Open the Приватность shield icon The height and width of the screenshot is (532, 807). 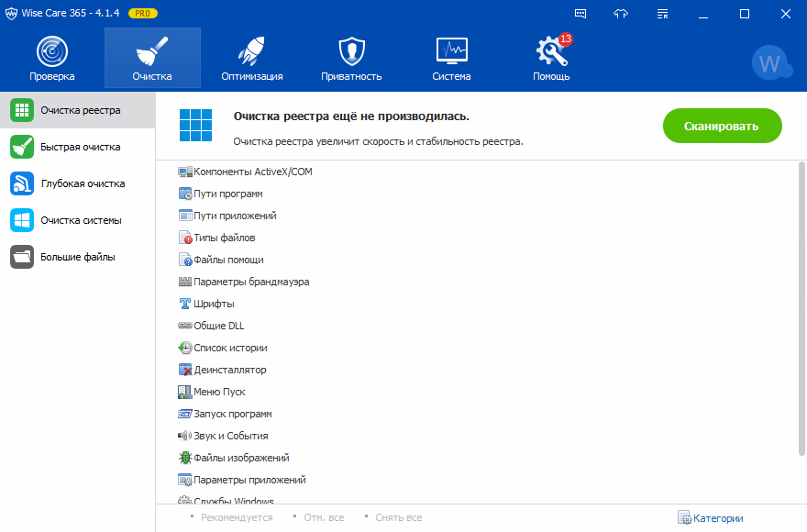[351, 51]
